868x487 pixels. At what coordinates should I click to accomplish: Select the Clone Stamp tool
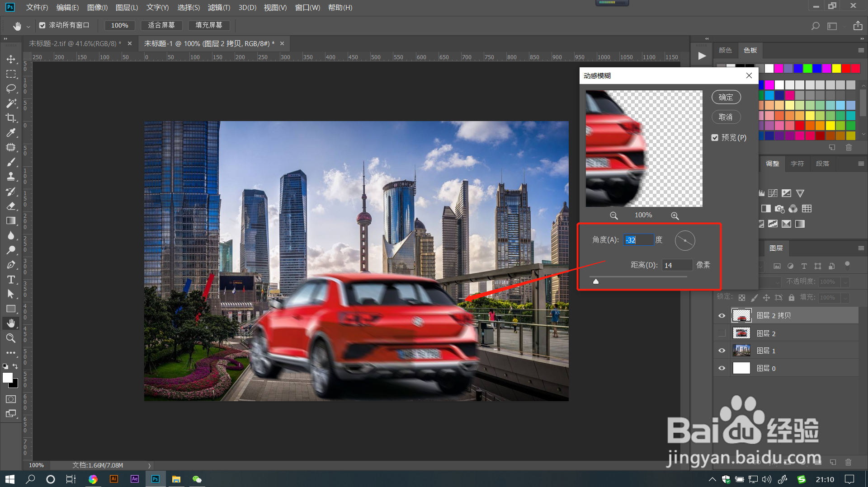(11, 177)
